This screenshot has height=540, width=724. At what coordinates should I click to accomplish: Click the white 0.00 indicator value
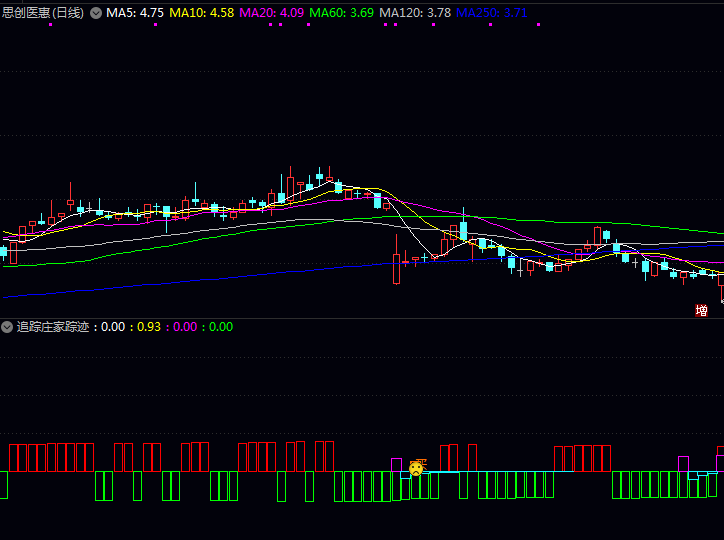pos(113,327)
